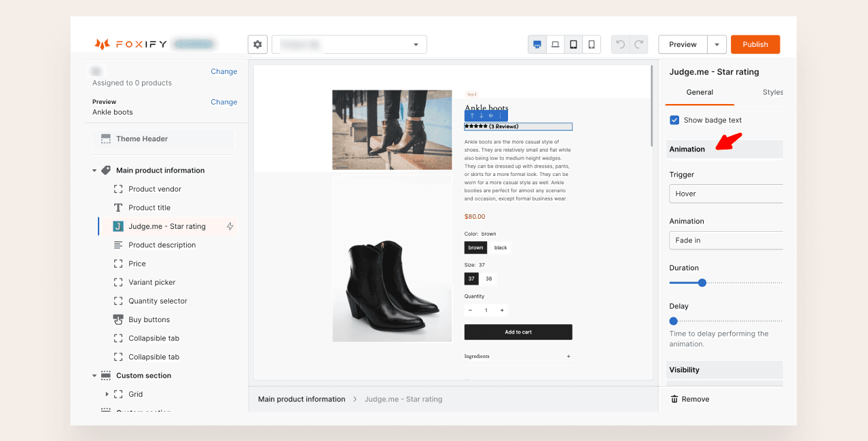Open the Trigger dropdown set to Hover
The width and height of the screenshot is (868, 441).
click(x=725, y=194)
